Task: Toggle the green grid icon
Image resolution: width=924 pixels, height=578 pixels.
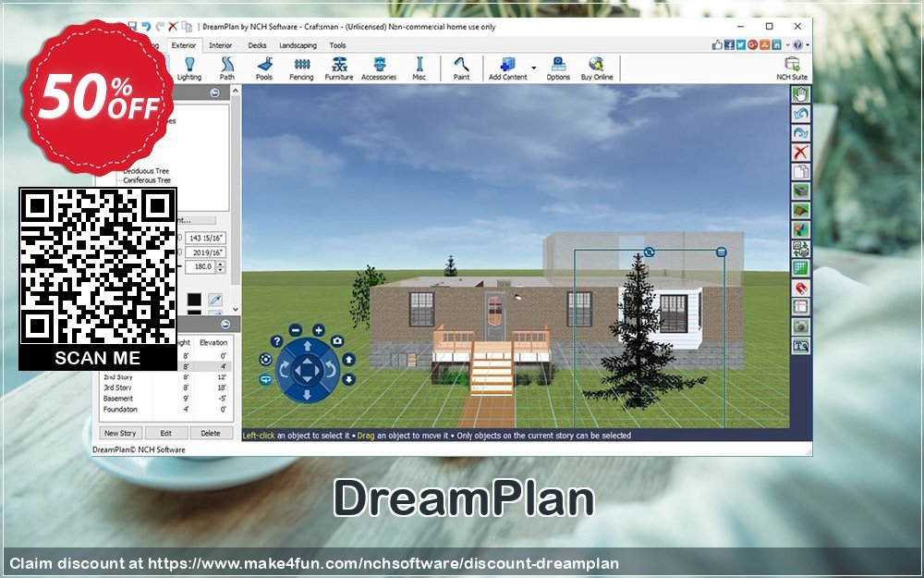Action: point(800,268)
